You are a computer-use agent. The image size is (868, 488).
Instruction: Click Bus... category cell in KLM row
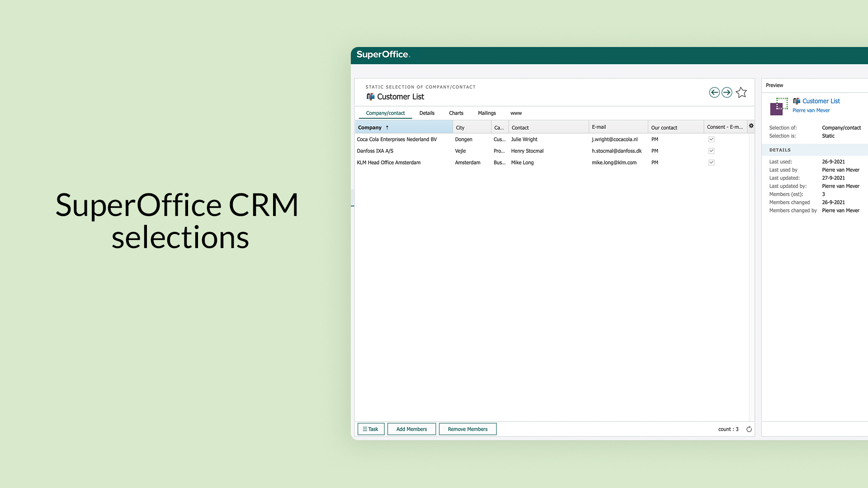click(500, 163)
